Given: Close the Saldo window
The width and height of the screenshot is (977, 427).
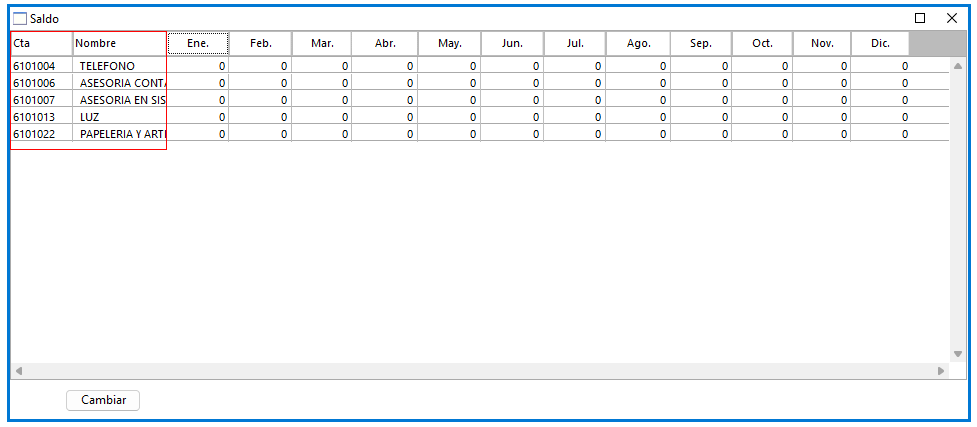Looking at the screenshot, I should pyautogui.click(x=951, y=18).
